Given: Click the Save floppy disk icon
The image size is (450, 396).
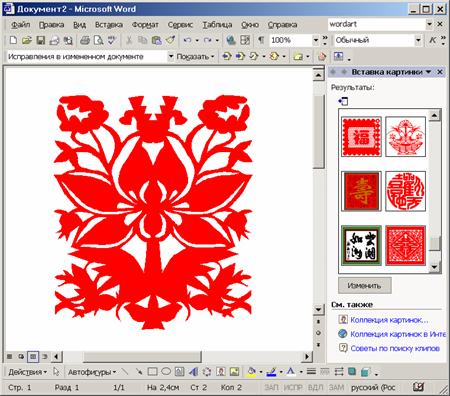Looking at the screenshot, I should pos(40,40).
